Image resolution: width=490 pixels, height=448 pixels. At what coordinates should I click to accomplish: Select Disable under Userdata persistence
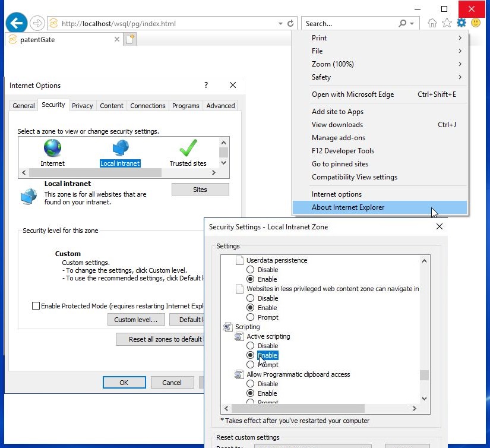click(250, 270)
